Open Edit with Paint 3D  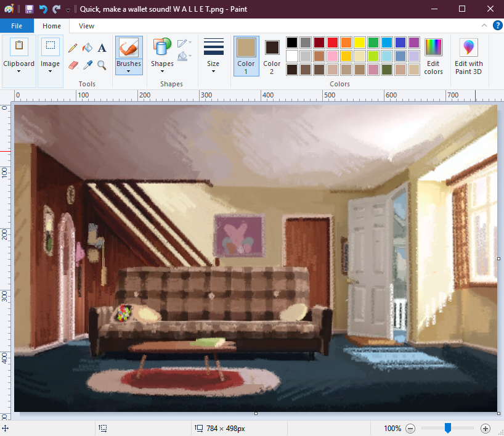pyautogui.click(x=469, y=57)
